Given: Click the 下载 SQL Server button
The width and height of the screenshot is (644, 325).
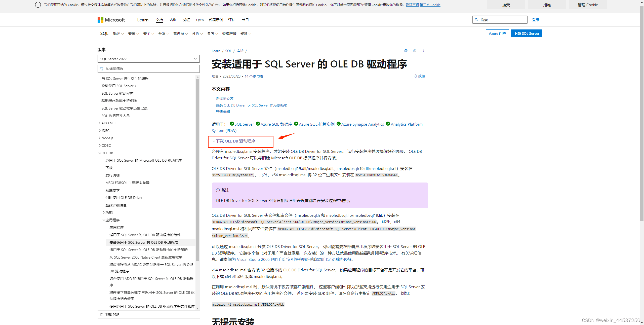Looking at the screenshot, I should coord(526,33).
